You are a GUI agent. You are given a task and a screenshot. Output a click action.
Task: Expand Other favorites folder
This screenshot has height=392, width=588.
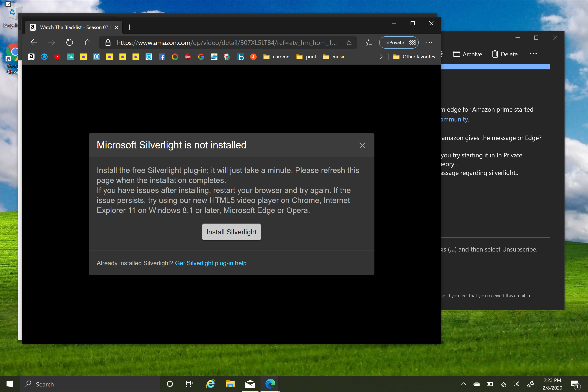(414, 57)
